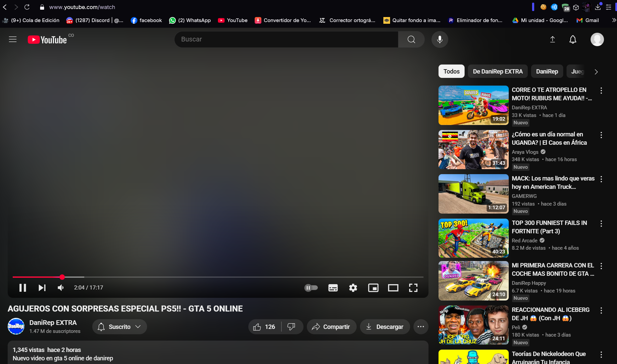Screen dimensions: 617x364
Task: Select the Todos filter chip
Action: pos(451,71)
